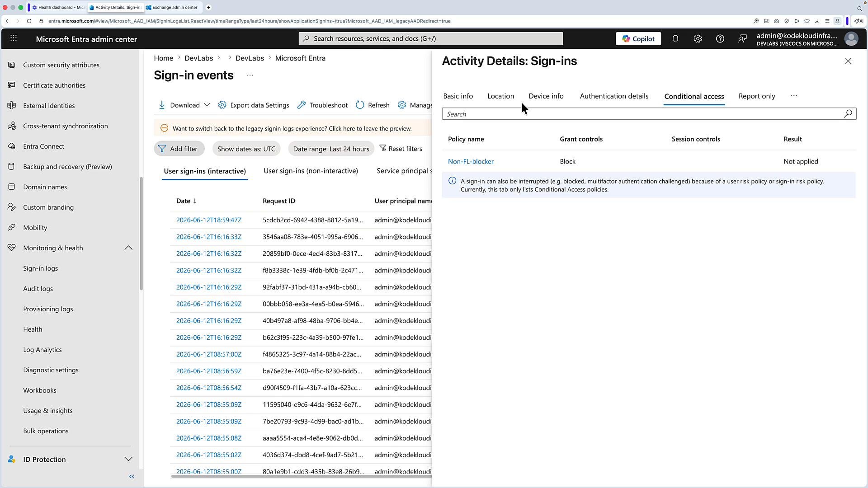Click the Refresh toolbar icon
The height and width of the screenshot is (488, 868).
pyautogui.click(x=360, y=105)
